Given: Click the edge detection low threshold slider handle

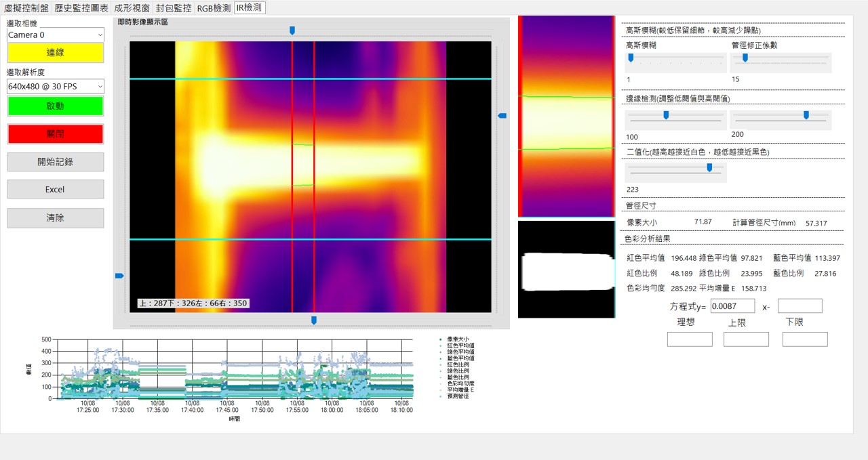Looking at the screenshot, I should tap(666, 115).
